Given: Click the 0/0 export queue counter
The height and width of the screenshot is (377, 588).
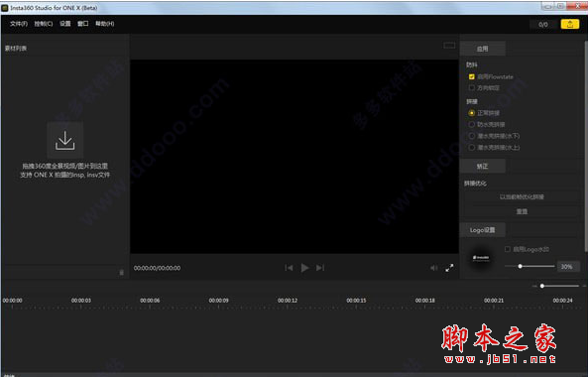Looking at the screenshot, I should click(x=543, y=25).
